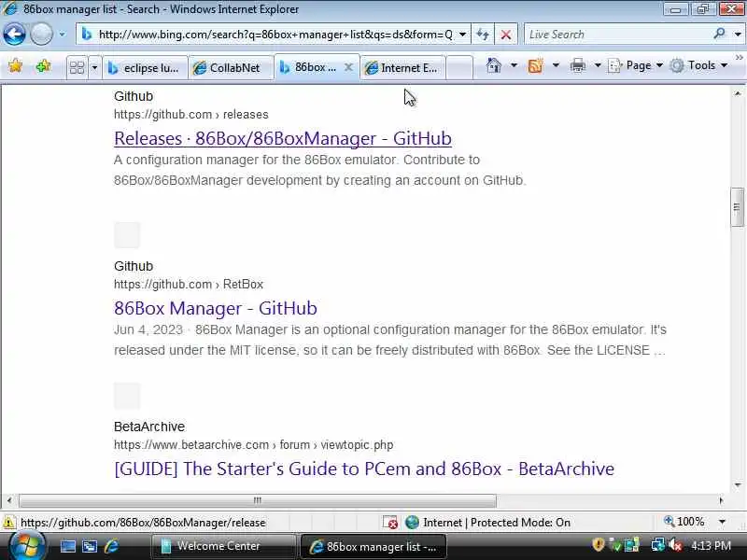The width and height of the screenshot is (747, 560).
Task: Click the favicon placeholder above BetaArchive
Action: (127, 395)
